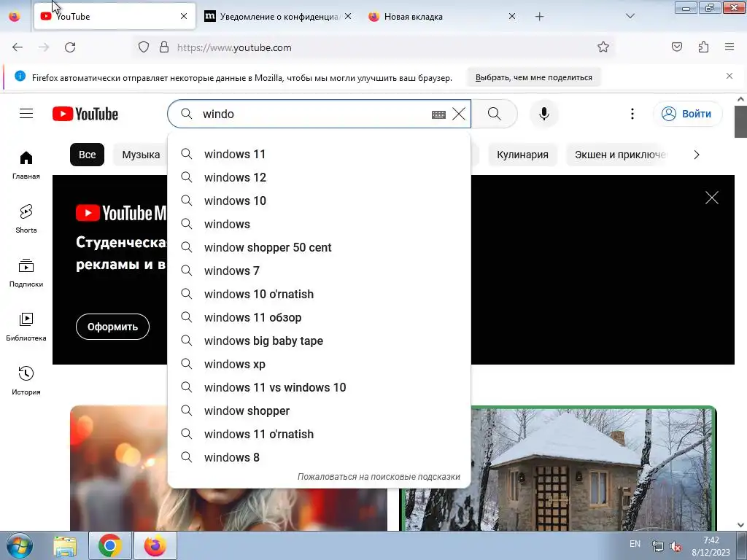Choose suggestion "windows 12"
Image resolution: width=747 pixels, height=560 pixels.
[320, 178]
